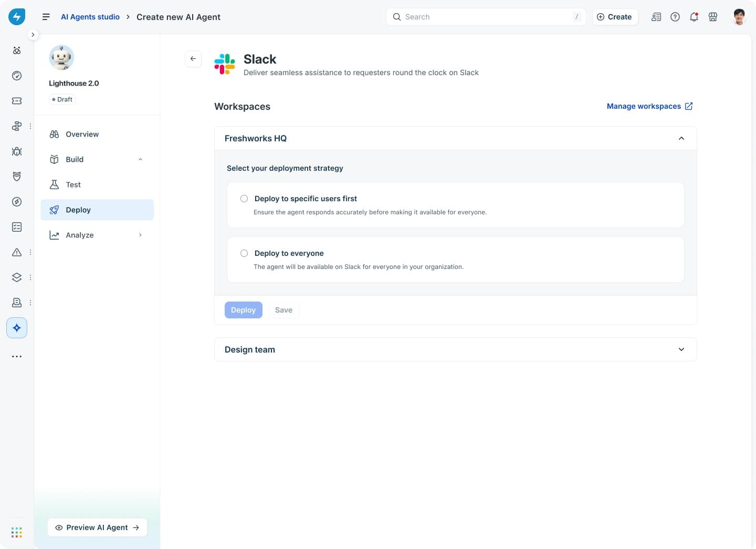Screen dimensions: 756x549
Task: Open dots menu next to the warning triangle icon
Action: pyautogui.click(x=30, y=252)
